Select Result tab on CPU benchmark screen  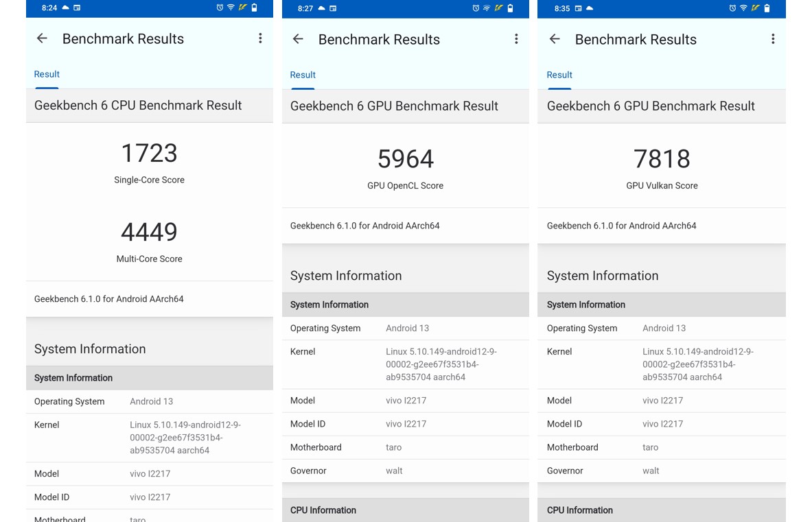click(x=47, y=75)
